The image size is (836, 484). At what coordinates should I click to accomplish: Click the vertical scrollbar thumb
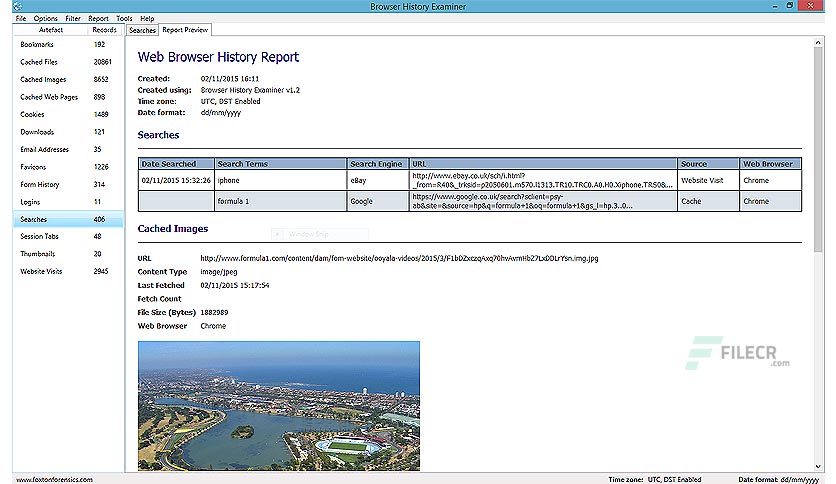(818, 149)
